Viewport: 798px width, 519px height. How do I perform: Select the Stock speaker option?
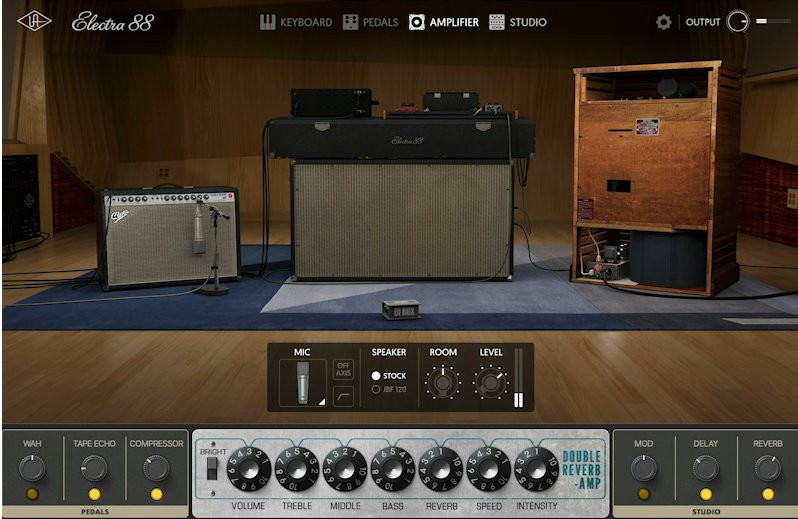[389, 376]
